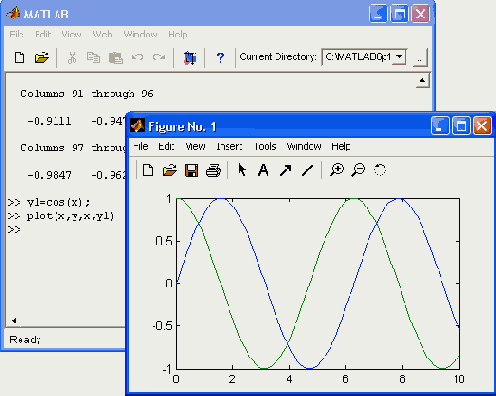Create new figure in Figure toolbar
Image resolution: width=496 pixels, height=396 pixels.
coord(148,170)
